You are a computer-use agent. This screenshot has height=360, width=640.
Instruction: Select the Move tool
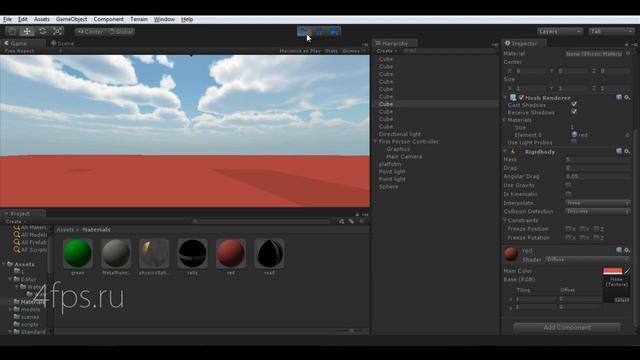pos(27,31)
